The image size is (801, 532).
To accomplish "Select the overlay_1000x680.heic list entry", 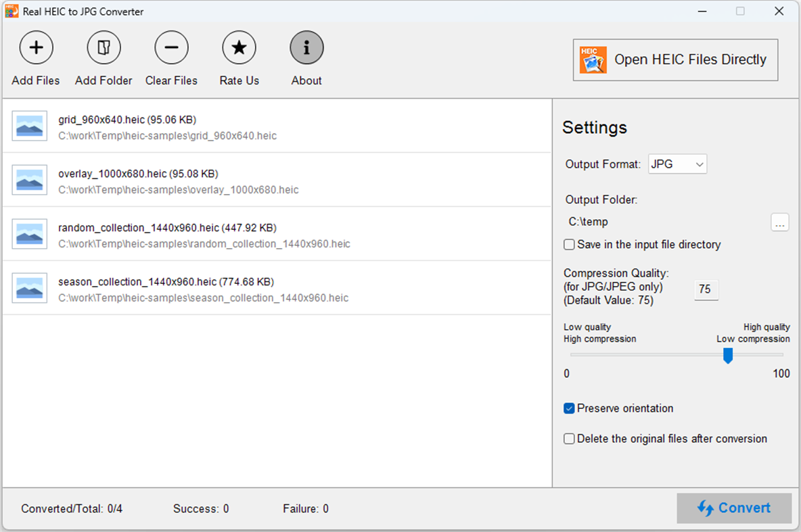I will (271, 180).
